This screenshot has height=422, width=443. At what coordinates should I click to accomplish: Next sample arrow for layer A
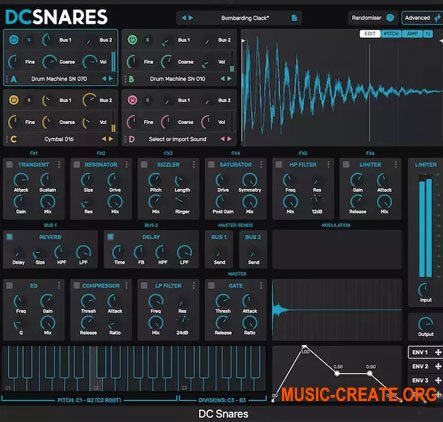pos(111,79)
